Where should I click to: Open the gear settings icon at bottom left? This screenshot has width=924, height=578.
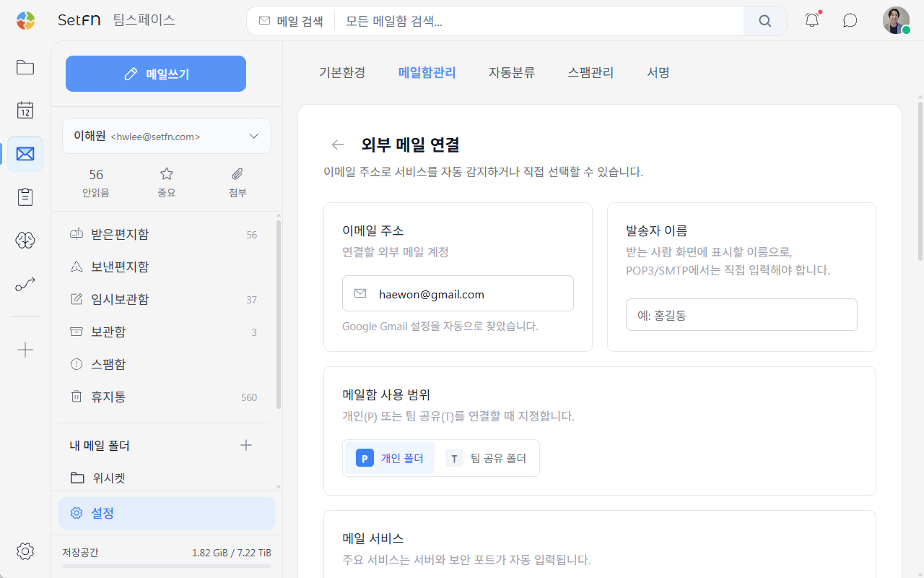click(25, 551)
